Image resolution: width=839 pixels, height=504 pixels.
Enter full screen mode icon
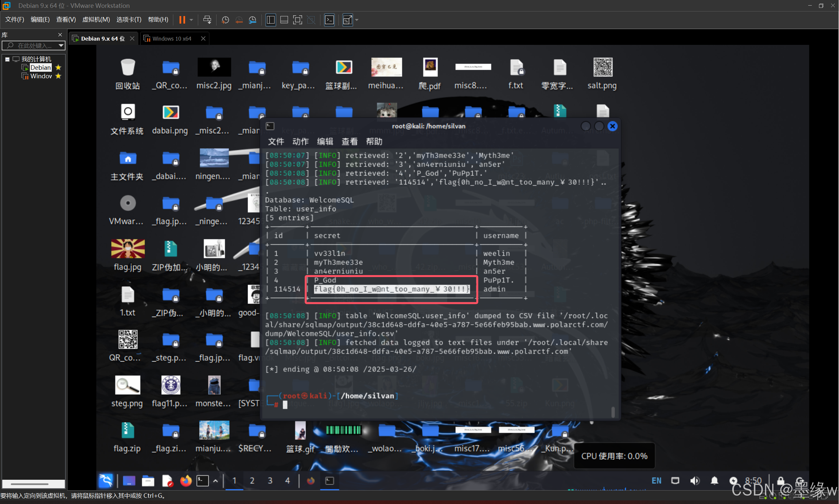[297, 20]
